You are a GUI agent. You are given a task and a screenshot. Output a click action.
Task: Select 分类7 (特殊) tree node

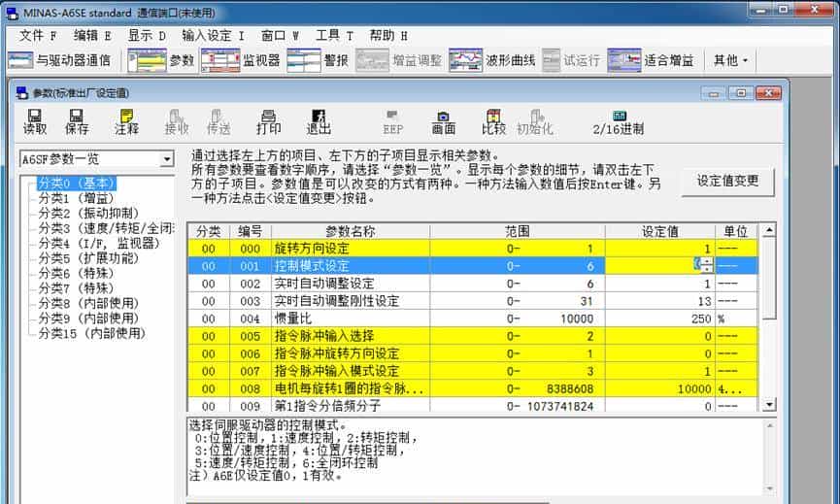click(x=76, y=288)
